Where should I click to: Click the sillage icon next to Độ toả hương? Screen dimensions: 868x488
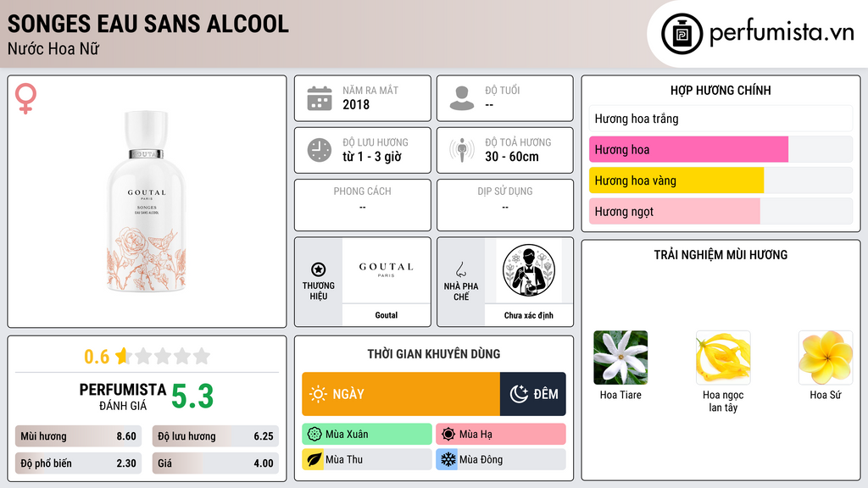coord(462,150)
